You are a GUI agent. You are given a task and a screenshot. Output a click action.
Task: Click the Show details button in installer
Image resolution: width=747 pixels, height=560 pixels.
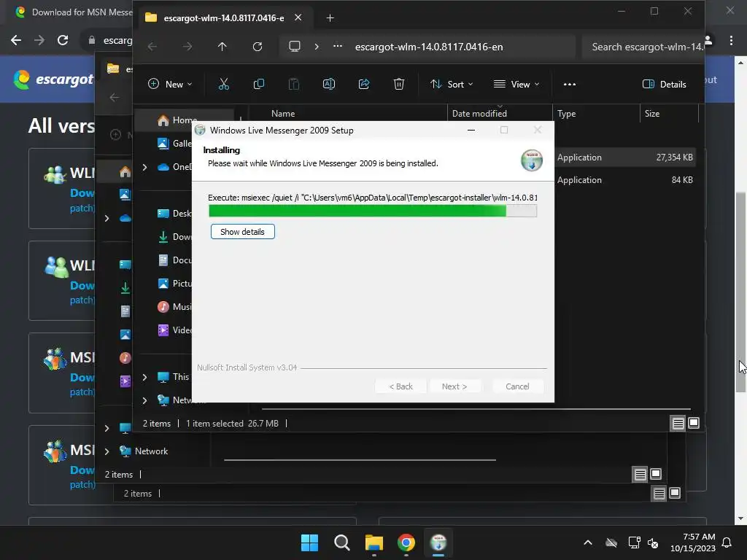tap(242, 232)
